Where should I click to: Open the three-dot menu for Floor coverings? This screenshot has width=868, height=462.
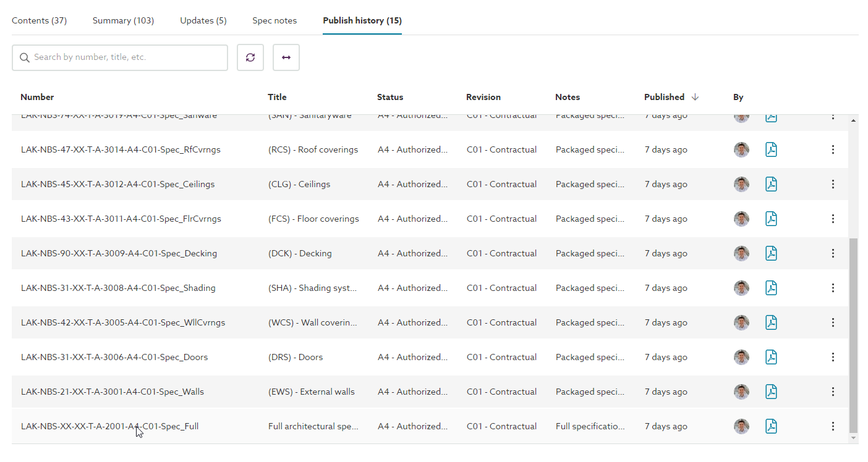[833, 219]
